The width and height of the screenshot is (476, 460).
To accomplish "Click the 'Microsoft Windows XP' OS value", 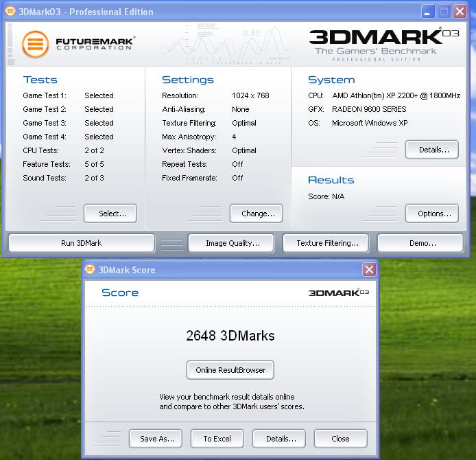I will tap(370, 123).
